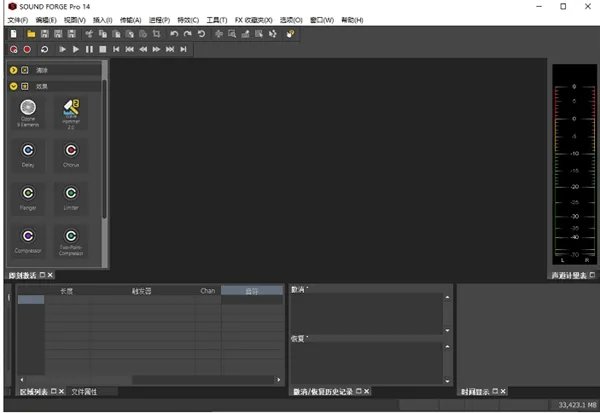This screenshot has width=600, height=413.
Task: Click the Play button
Action: (76, 49)
